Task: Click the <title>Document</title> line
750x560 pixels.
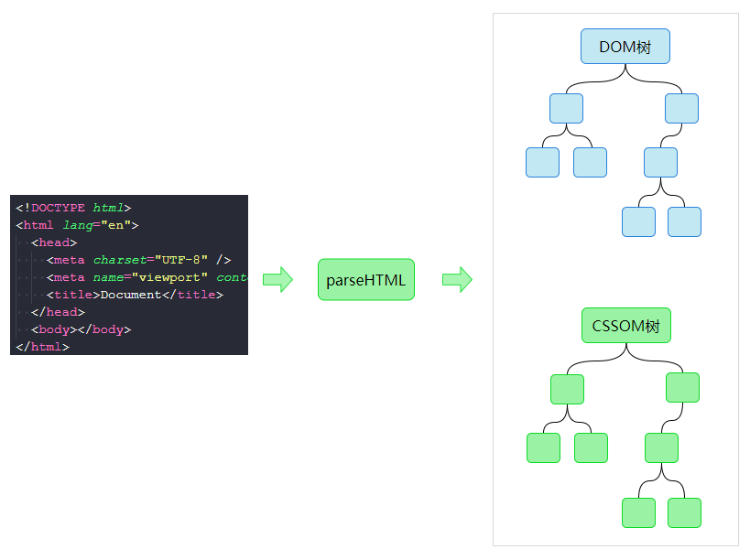Action: click(x=135, y=295)
